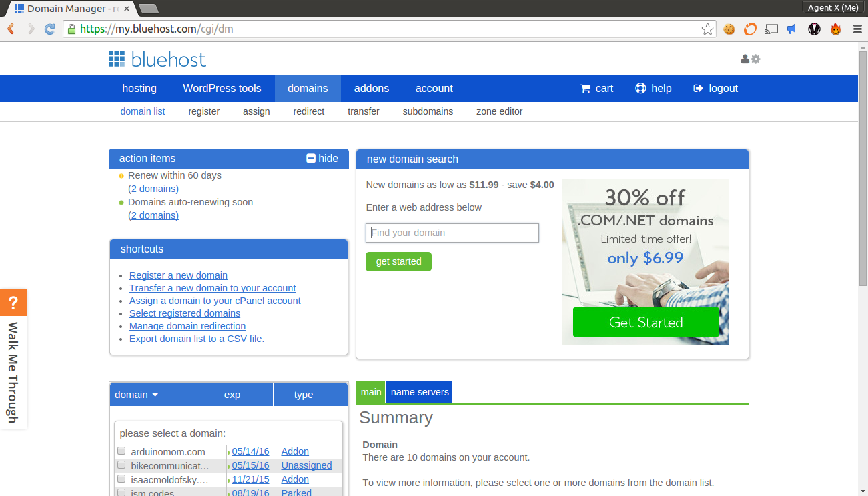
Task: Click the 11/21/15 expiration date link
Action: [250, 479]
